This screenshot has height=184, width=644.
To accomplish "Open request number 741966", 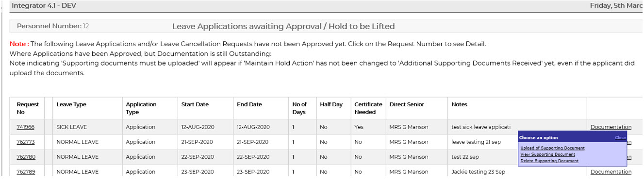I will tap(25, 127).
